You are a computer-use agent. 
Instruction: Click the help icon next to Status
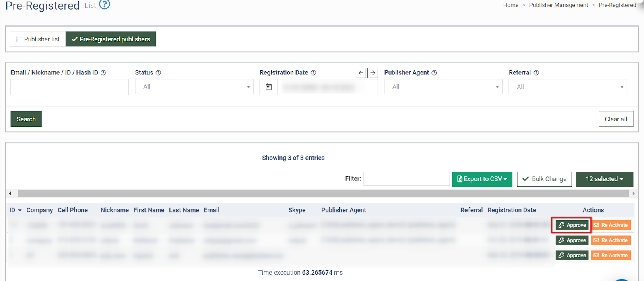point(158,73)
